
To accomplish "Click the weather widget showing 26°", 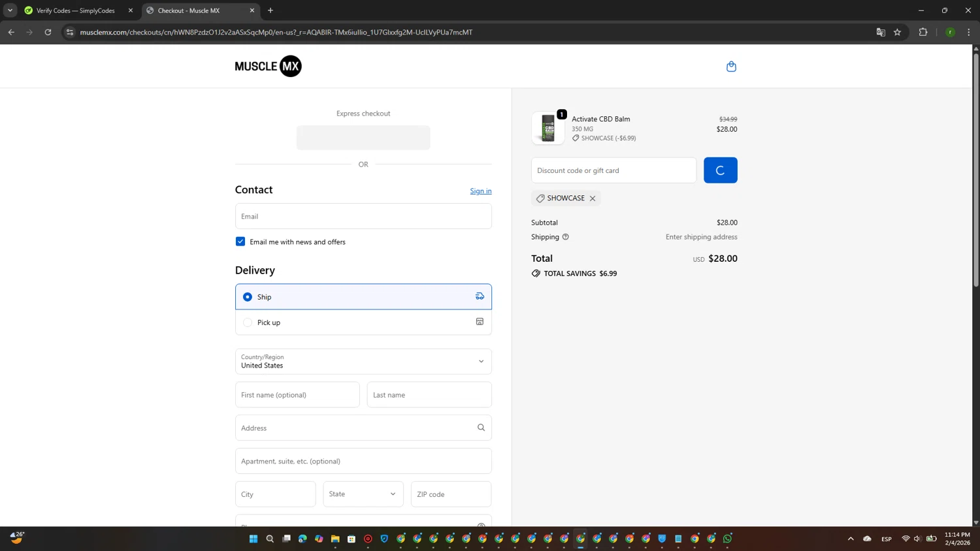I will click(x=17, y=538).
